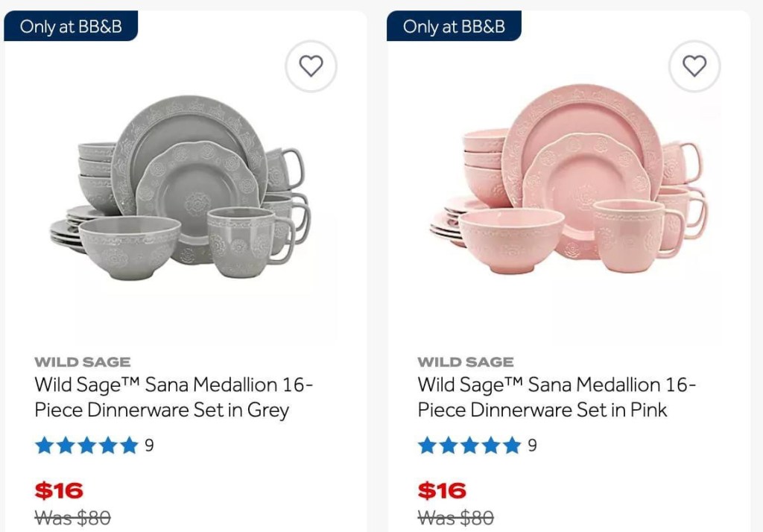Viewport: 763px width, 532px height.
Task: Click WILD SAGE brand label above Grey set
Action: click(x=82, y=362)
